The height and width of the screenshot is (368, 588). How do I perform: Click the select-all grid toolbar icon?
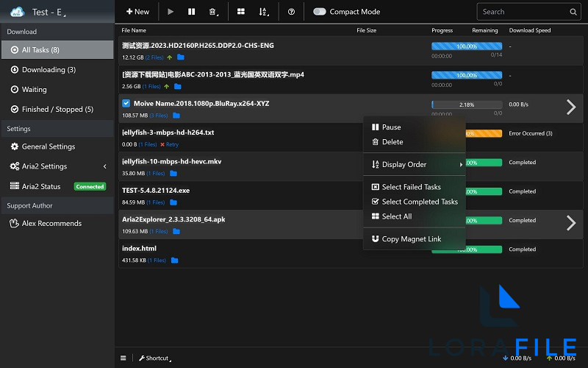[241, 12]
